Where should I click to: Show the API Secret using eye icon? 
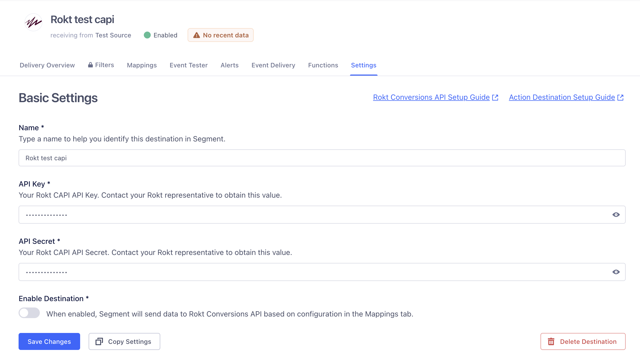(x=616, y=272)
